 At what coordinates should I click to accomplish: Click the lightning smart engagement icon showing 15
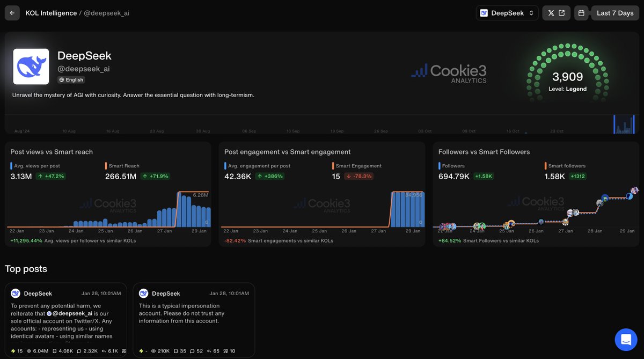click(x=13, y=351)
